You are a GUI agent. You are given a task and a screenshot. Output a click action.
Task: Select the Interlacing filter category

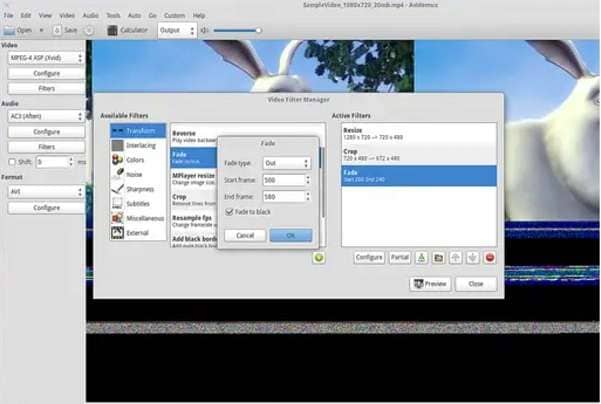point(138,145)
